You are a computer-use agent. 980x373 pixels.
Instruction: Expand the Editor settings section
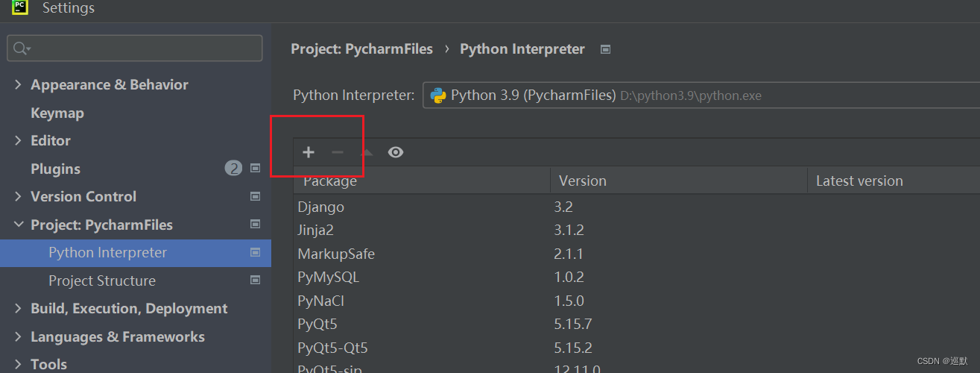18,141
